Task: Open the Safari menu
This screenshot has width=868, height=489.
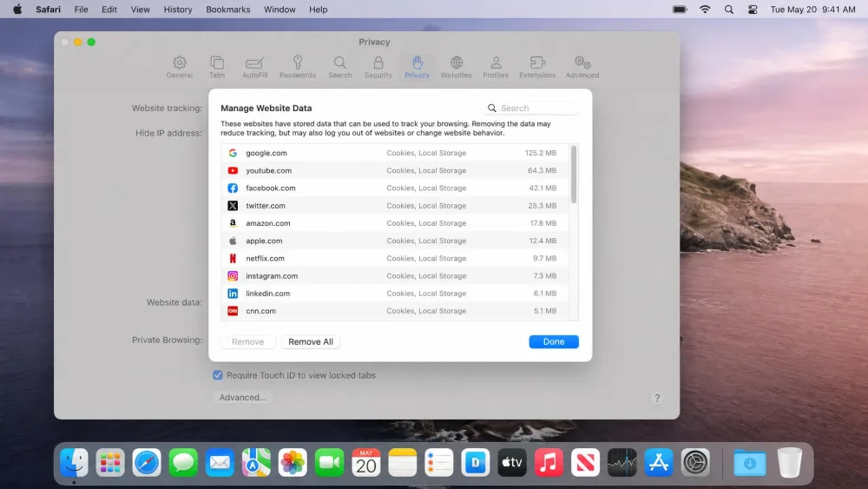Action: click(x=48, y=10)
